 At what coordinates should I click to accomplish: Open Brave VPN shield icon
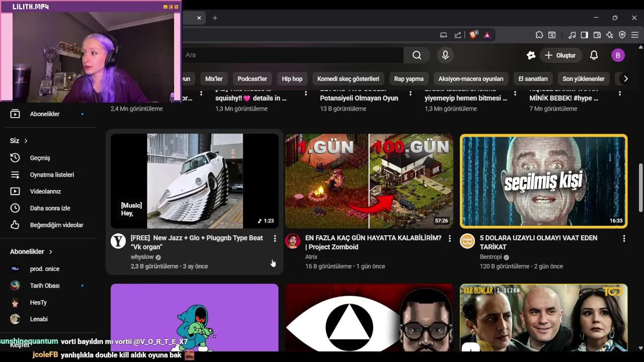622,35
